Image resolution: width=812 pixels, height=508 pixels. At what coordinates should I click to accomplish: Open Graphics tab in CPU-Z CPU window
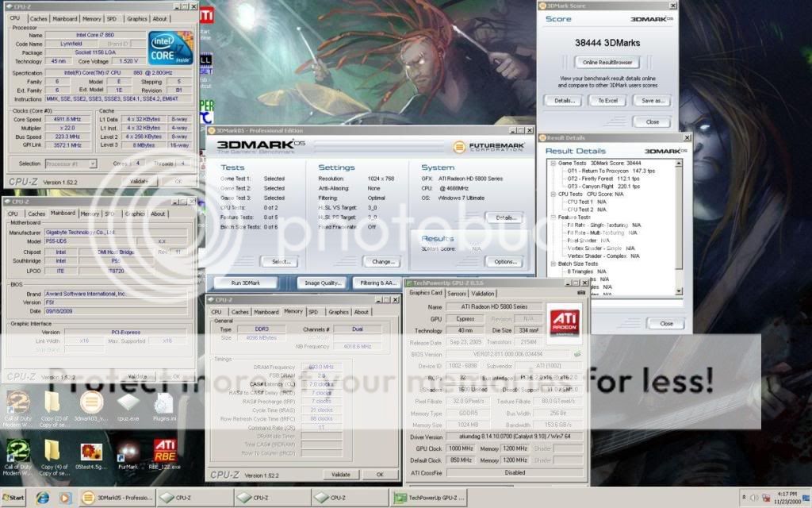[136, 19]
